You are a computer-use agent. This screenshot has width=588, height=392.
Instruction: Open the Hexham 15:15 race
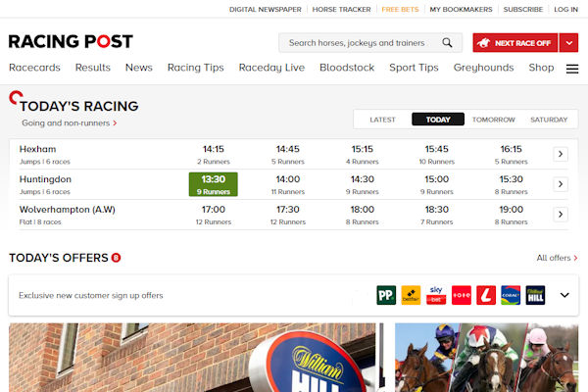(x=363, y=155)
